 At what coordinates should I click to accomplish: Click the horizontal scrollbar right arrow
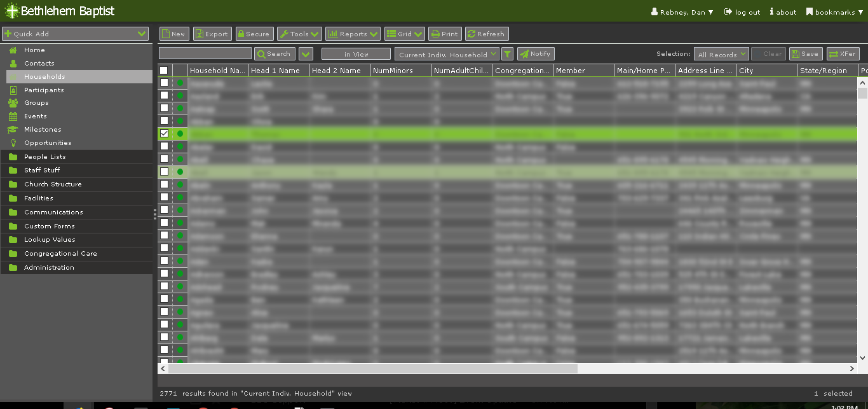pyautogui.click(x=852, y=368)
